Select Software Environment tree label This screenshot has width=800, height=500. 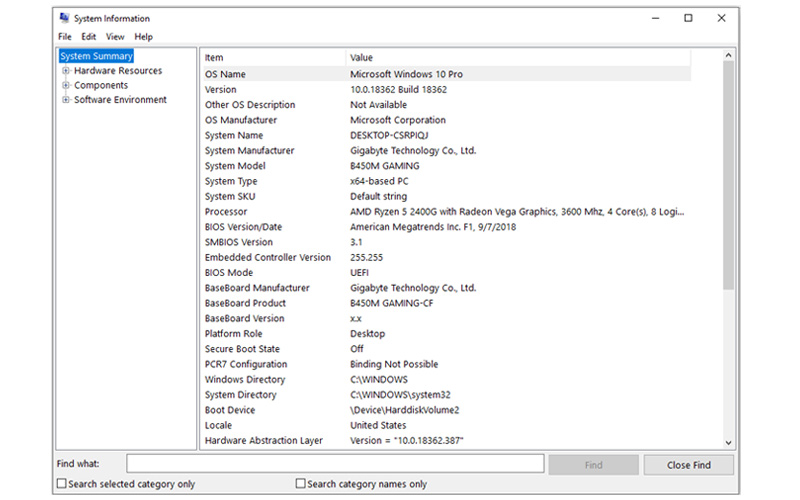pos(120,99)
